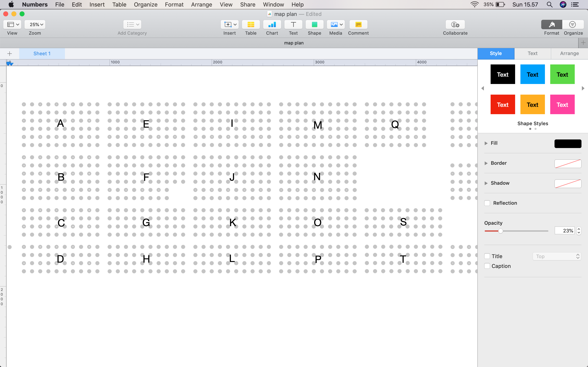
Task: Add a new sheet with plus icon
Action: [x=10, y=54]
